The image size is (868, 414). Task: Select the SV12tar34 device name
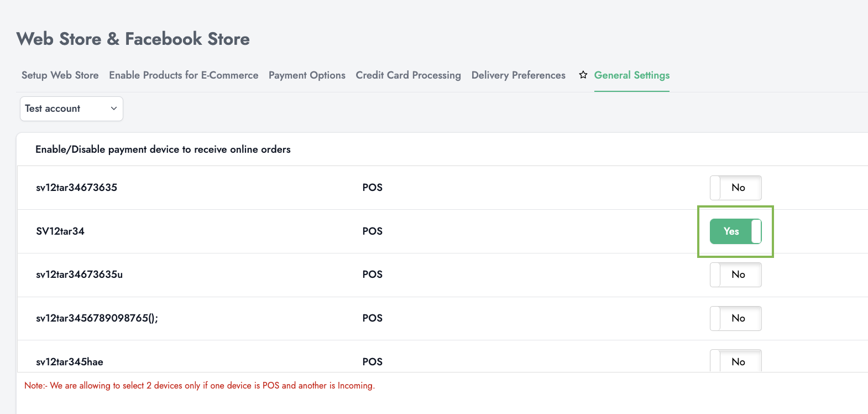[60, 231]
